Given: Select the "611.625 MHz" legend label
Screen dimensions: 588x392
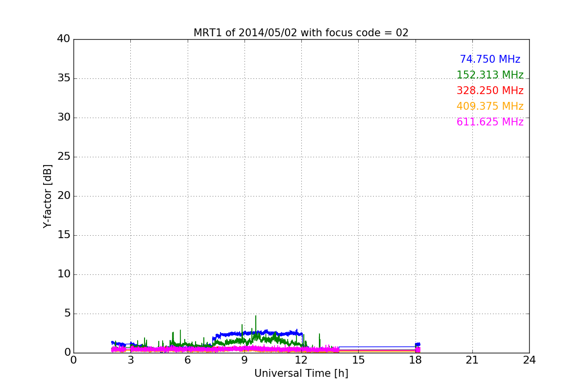Looking at the screenshot, I should click(x=490, y=122).
